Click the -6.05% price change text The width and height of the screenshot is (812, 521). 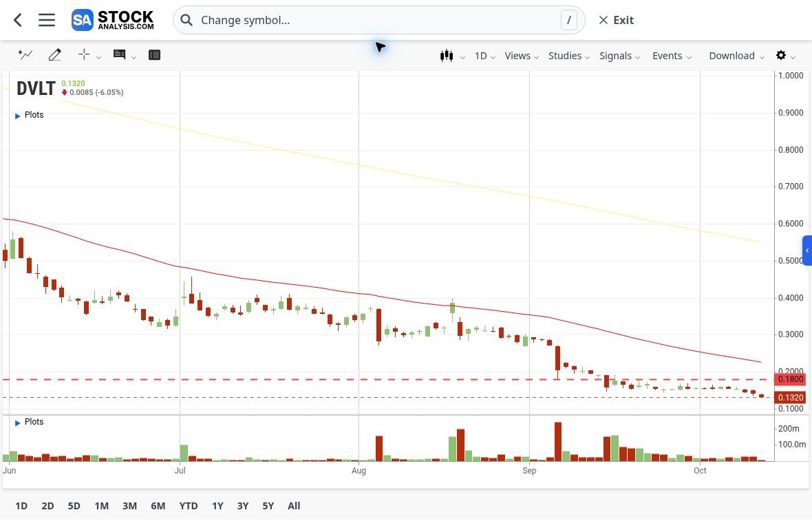[109, 93]
